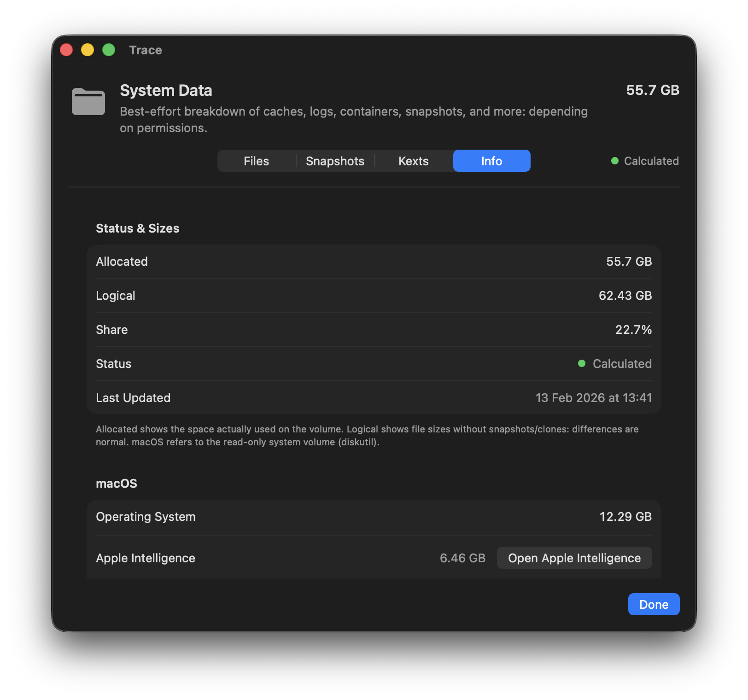Select the Kexts tab
The width and height of the screenshot is (748, 700).
[413, 161]
